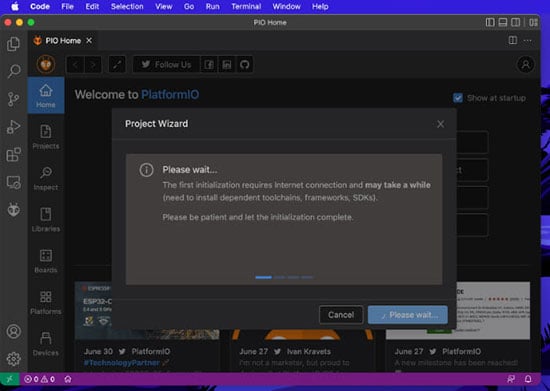
Task: Open the Terminal menu
Action: (x=246, y=6)
